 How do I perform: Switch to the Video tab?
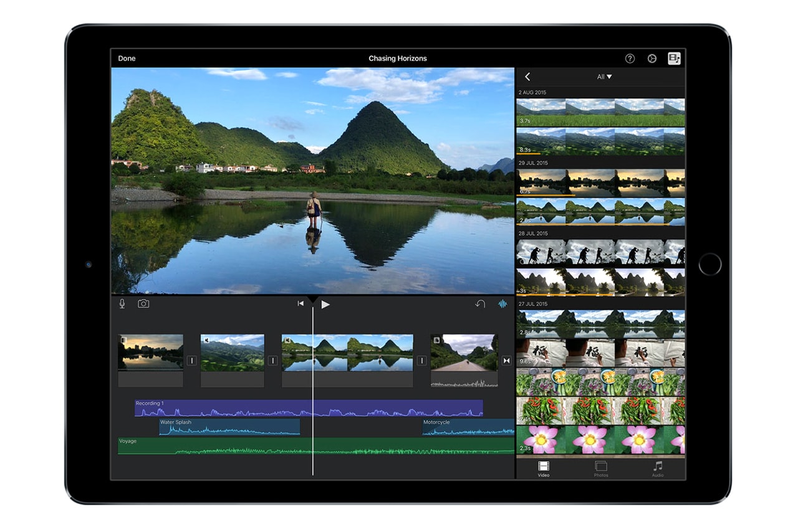point(544,469)
